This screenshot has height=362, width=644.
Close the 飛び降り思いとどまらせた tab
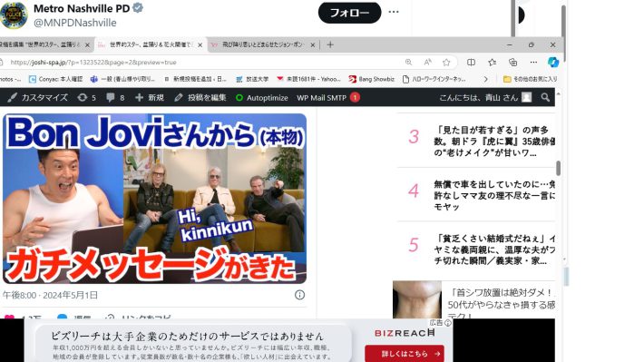click(313, 45)
